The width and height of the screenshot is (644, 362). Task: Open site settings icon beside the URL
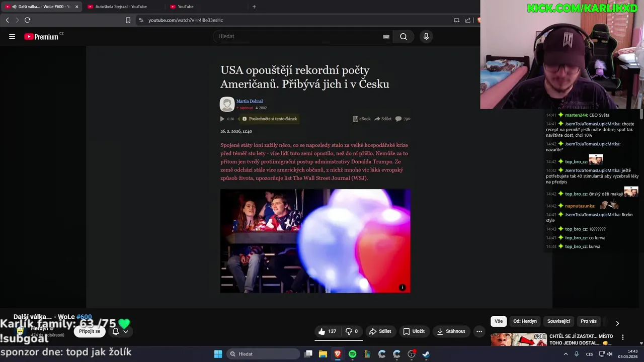(x=141, y=20)
